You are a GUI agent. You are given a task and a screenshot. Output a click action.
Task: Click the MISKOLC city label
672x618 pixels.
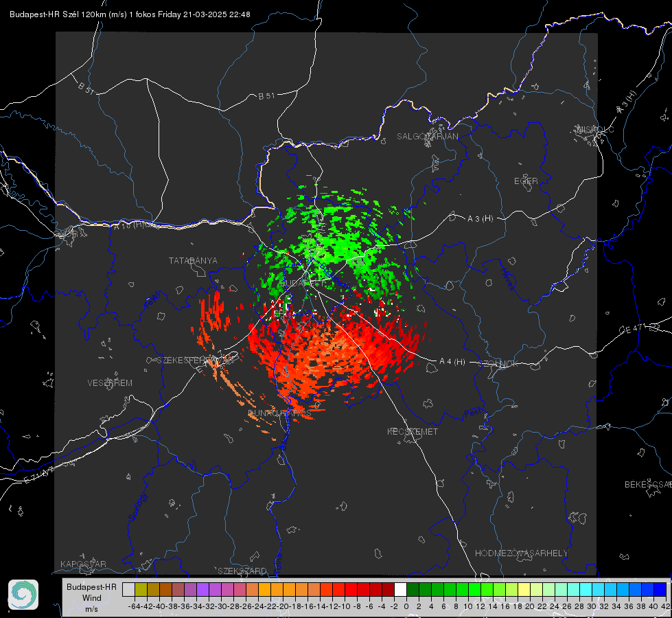coord(595,129)
